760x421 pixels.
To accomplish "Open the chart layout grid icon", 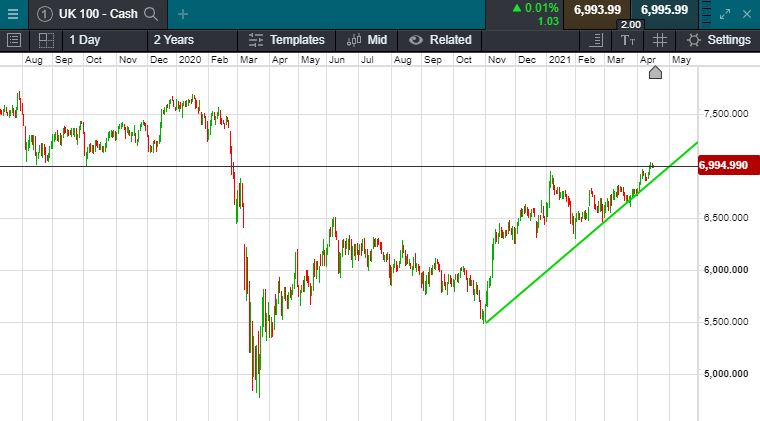I will point(46,40).
